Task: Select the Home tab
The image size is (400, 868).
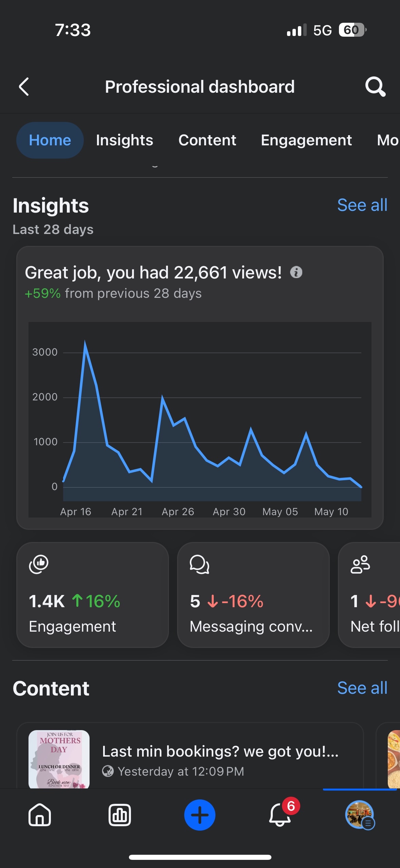Action: (x=50, y=140)
